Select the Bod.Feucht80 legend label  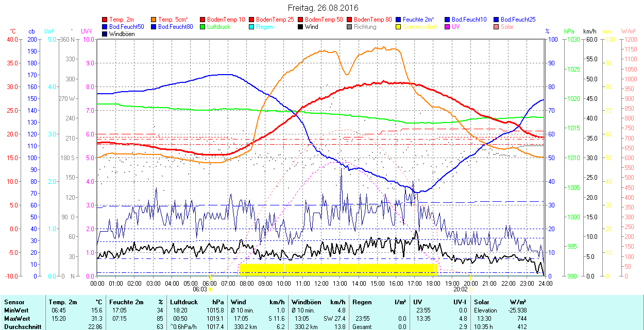click(175, 27)
